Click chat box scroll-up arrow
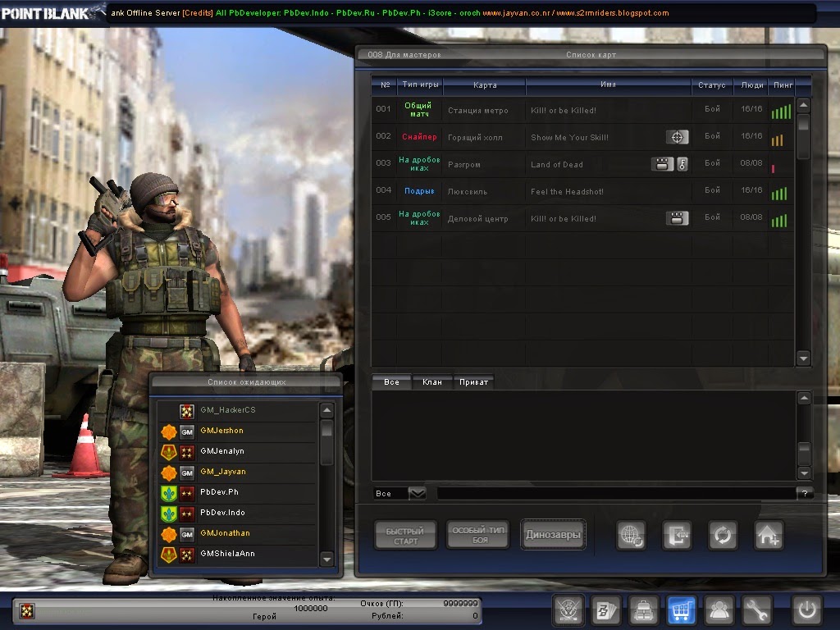Screen dimensions: 840x630 pyautogui.click(x=804, y=398)
